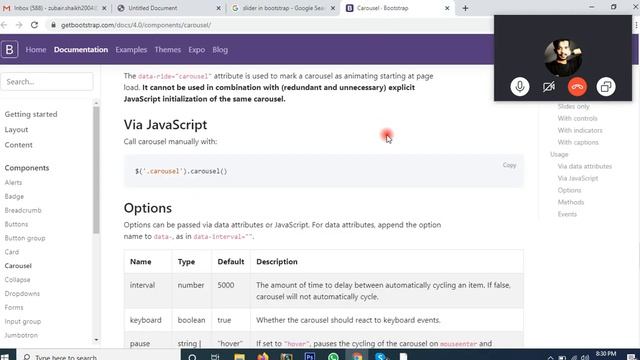Jump to Options in page contents
Screen dimensions: 640x360
pos(569,190)
